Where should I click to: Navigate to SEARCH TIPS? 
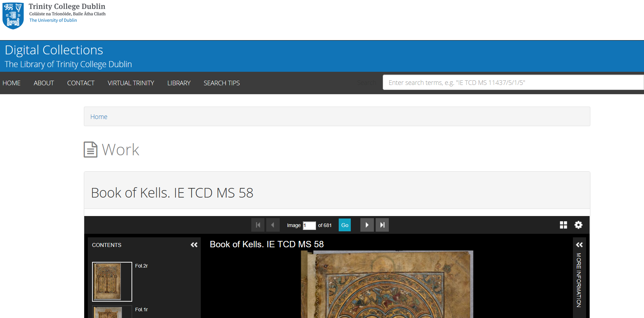(x=221, y=83)
